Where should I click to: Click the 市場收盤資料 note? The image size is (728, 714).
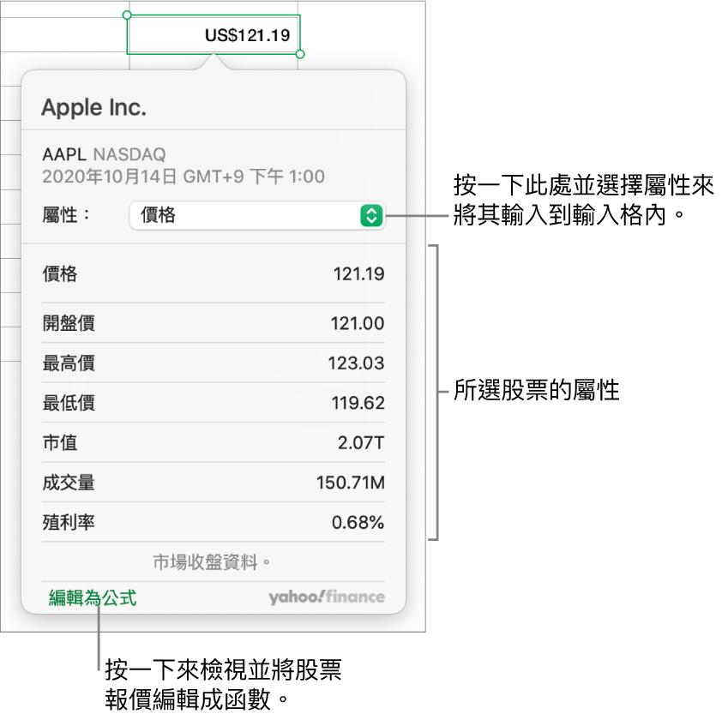[212, 562]
